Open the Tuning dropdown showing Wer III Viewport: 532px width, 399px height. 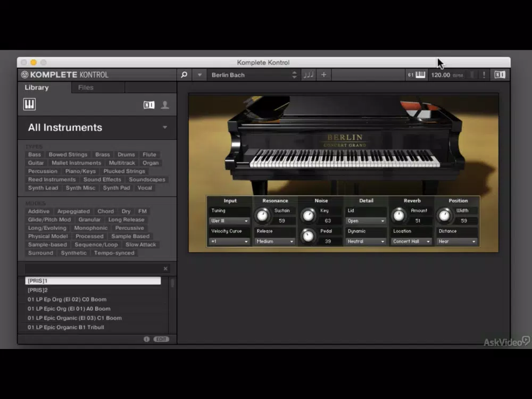[x=229, y=221]
